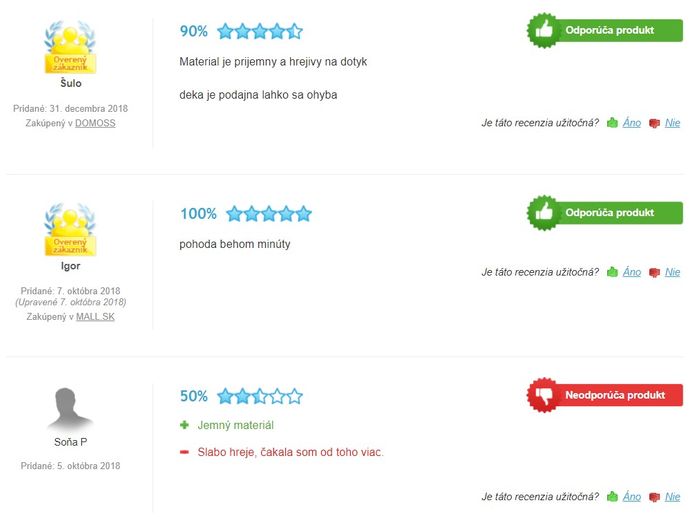Click red thumbs-down icon on Igor's review
The height and width of the screenshot is (517, 700).
coord(654,272)
